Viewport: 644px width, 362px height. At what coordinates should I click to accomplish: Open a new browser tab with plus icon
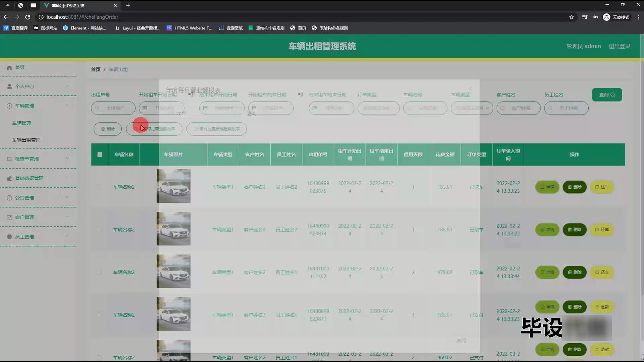point(128,5)
